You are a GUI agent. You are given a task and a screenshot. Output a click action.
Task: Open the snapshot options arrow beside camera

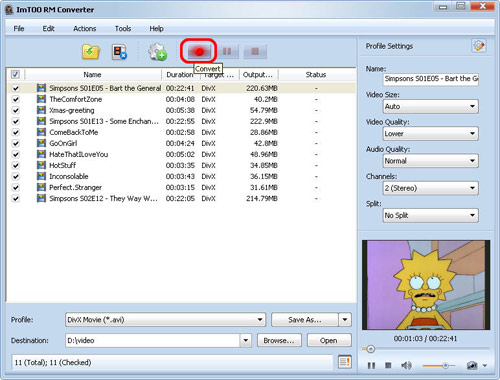[x=485, y=366]
